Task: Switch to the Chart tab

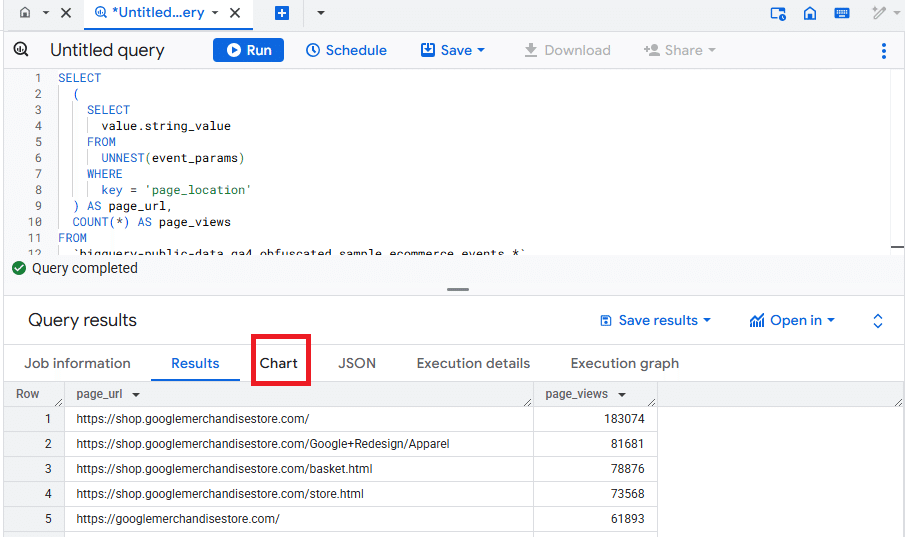Action: click(x=279, y=363)
